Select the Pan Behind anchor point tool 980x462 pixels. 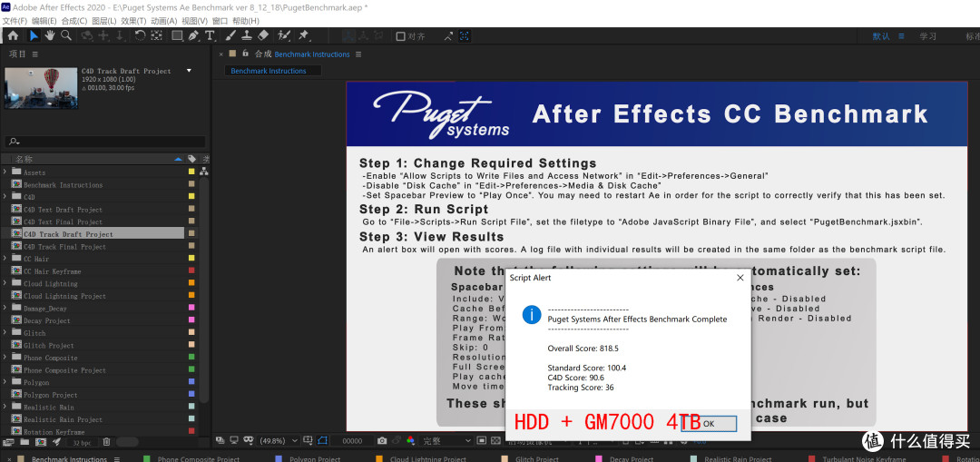(x=156, y=35)
